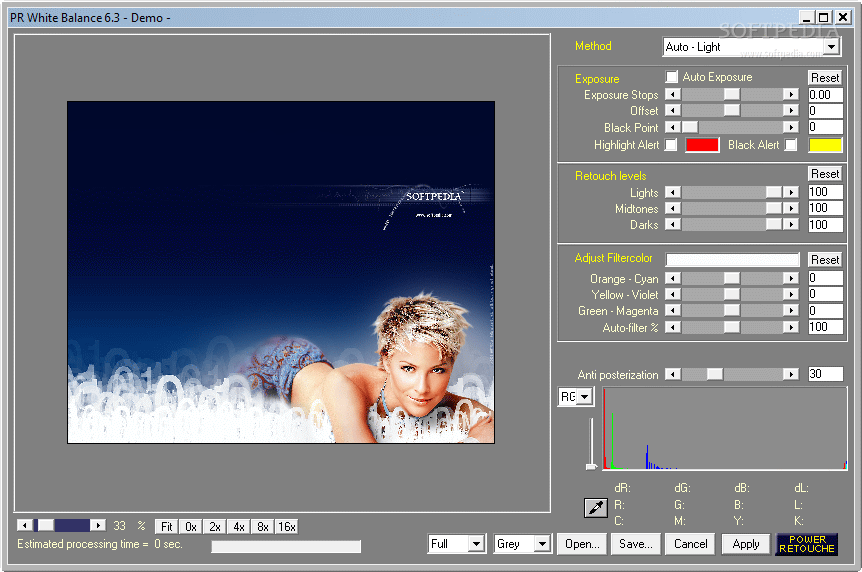Set preview zoom to 2x

coord(215,526)
